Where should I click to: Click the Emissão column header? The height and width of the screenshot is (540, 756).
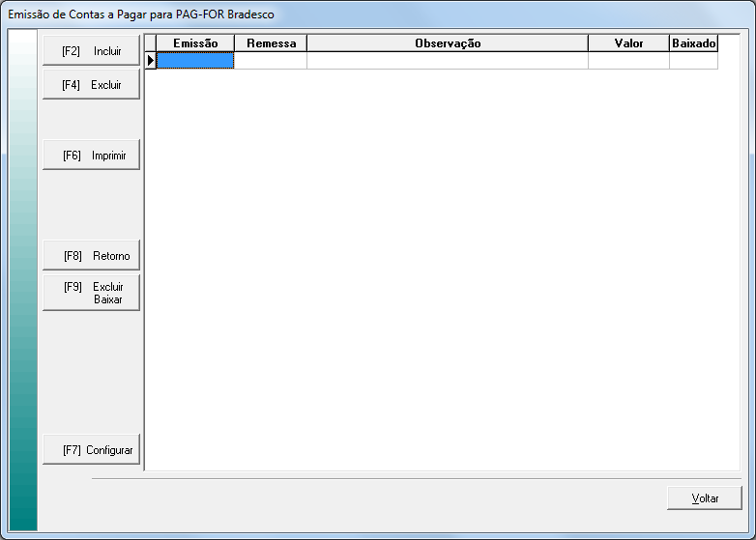click(195, 43)
